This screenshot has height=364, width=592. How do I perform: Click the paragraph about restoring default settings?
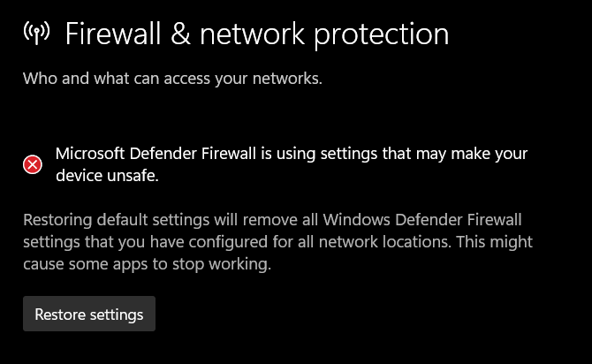pyautogui.click(x=278, y=241)
